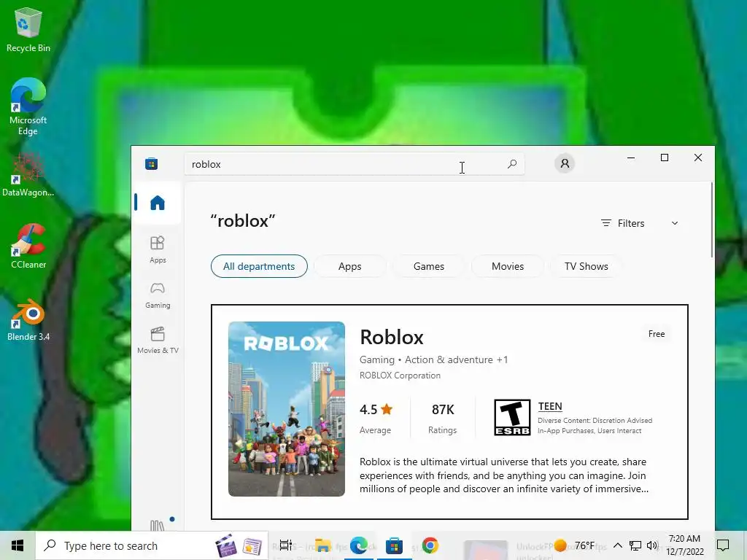Click the 87K ratings count
The height and width of the screenshot is (560, 747).
pyautogui.click(x=443, y=410)
